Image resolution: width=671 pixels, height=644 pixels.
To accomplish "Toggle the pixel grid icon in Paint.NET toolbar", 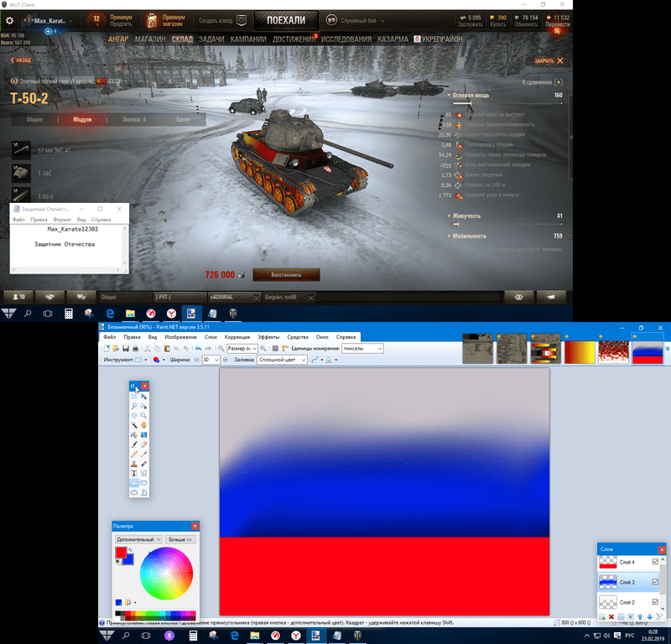I will [x=275, y=348].
